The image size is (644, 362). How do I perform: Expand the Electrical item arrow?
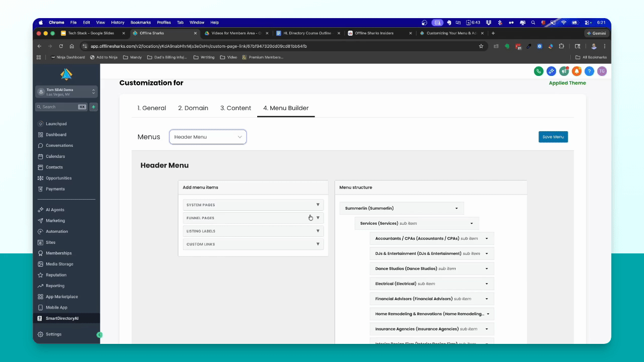(487, 284)
